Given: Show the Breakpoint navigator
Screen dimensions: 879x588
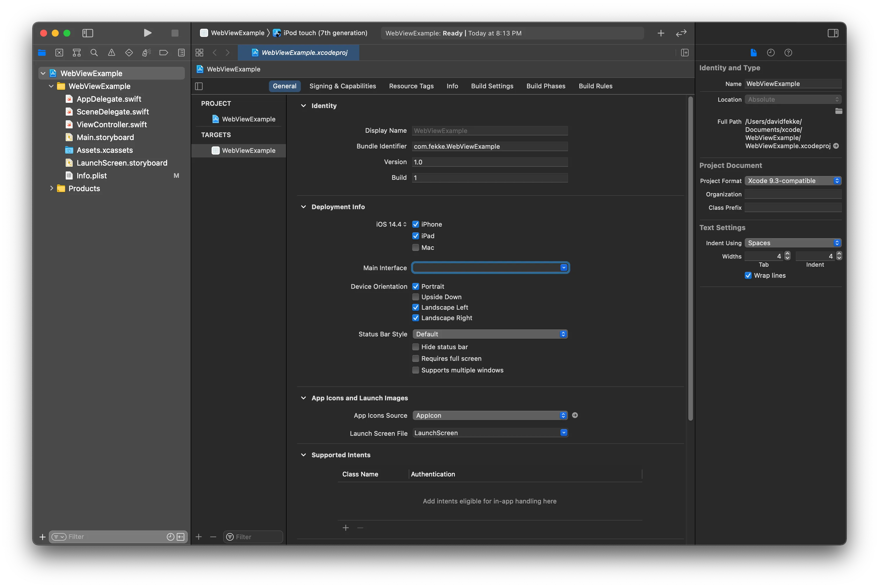Looking at the screenshot, I should (x=164, y=53).
